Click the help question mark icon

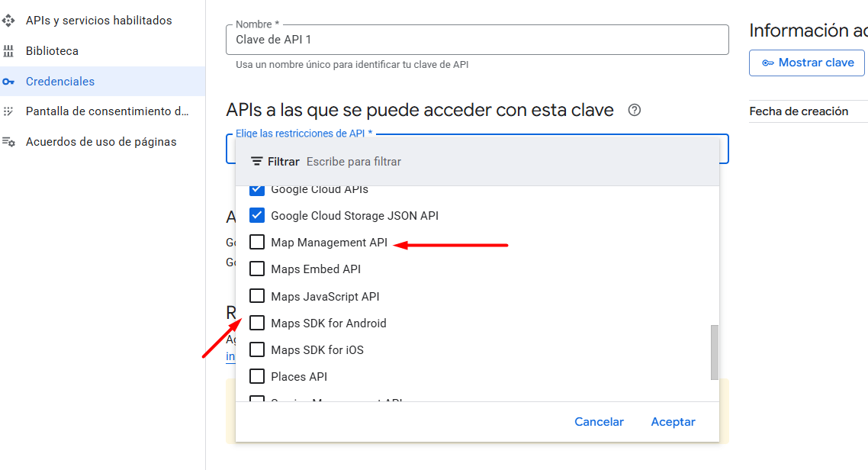click(x=635, y=110)
